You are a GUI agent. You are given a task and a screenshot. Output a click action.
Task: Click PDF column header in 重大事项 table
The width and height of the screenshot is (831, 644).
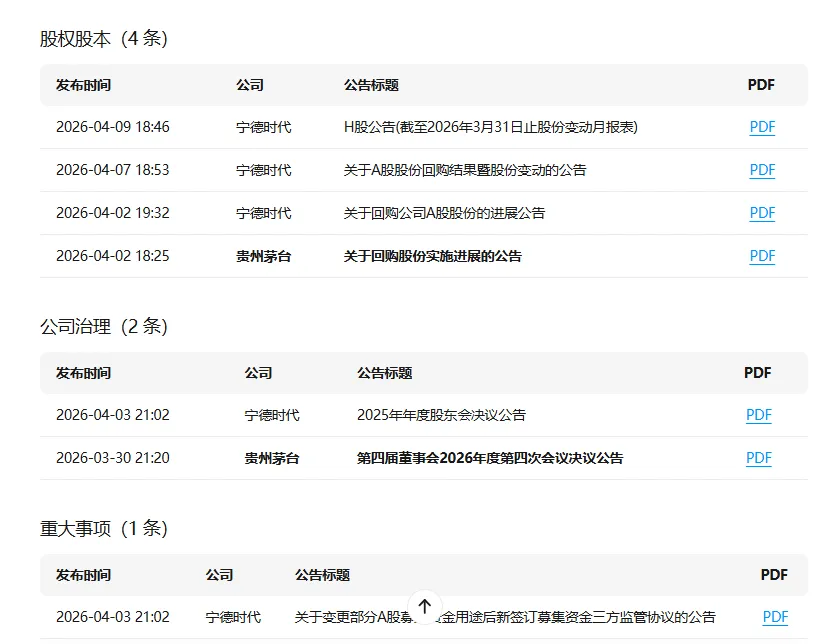[x=774, y=575]
